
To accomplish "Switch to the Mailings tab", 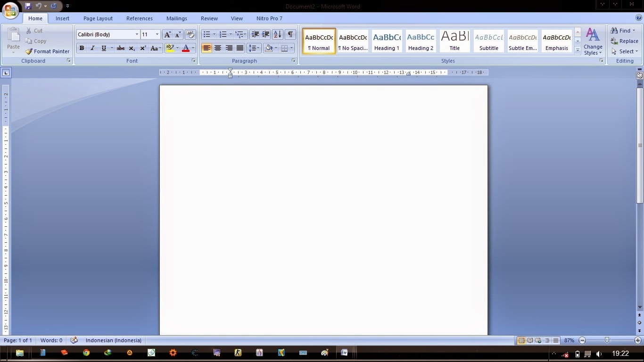I will [x=177, y=18].
